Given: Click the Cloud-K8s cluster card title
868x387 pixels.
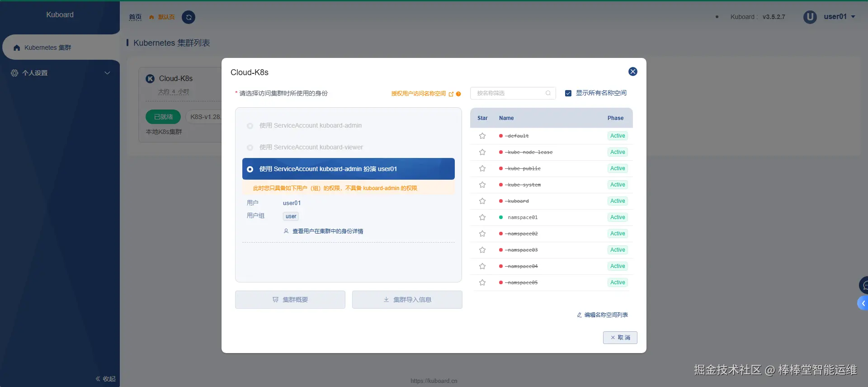Looking at the screenshot, I should (176, 79).
